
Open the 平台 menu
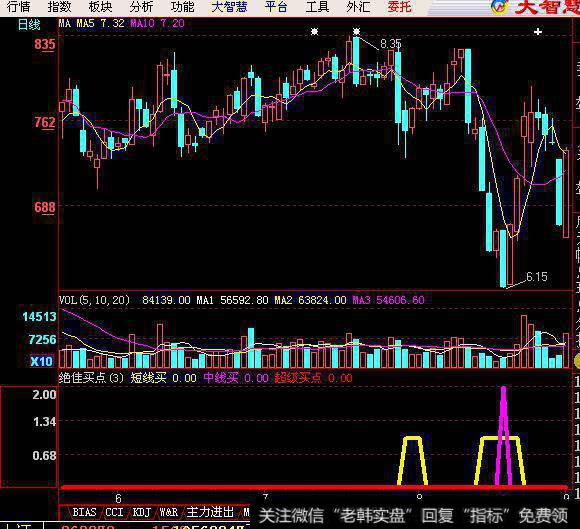276,7
